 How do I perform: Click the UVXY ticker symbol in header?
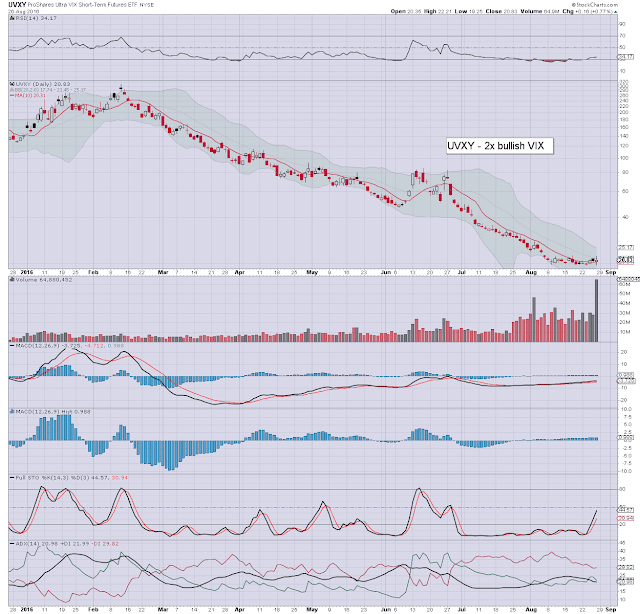[x=18, y=5]
